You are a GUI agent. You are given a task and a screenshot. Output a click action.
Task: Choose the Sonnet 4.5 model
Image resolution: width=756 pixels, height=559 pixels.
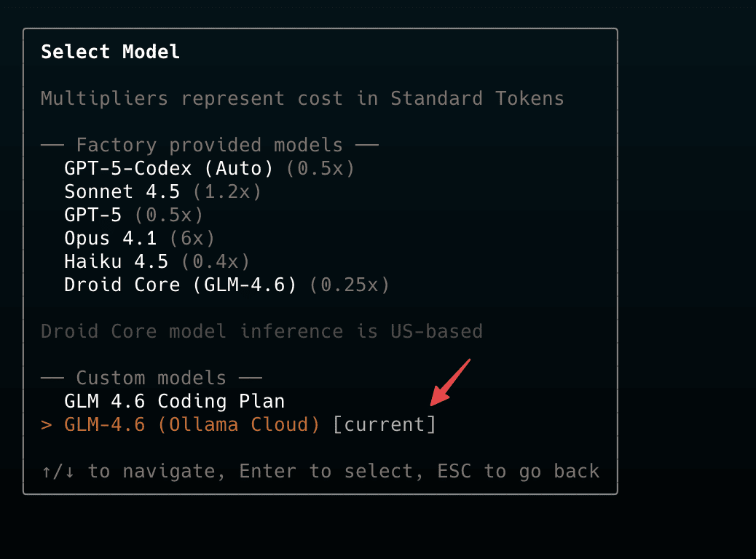click(127, 192)
